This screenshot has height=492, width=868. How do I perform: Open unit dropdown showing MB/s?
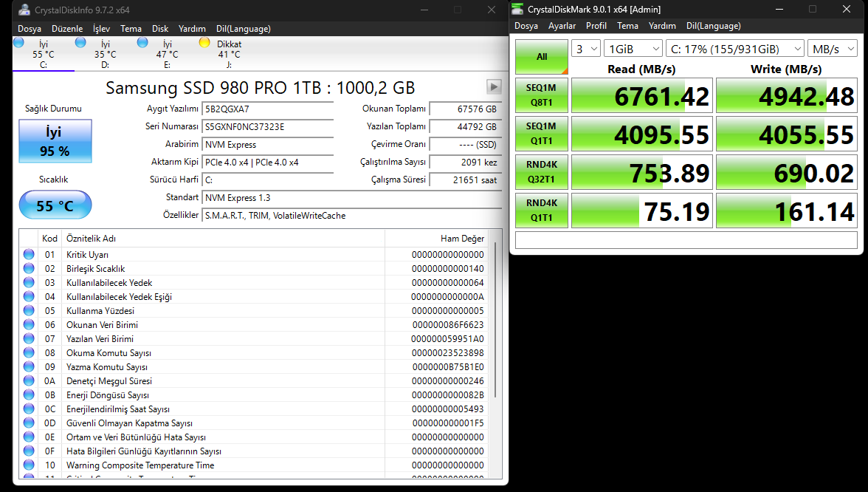point(833,49)
